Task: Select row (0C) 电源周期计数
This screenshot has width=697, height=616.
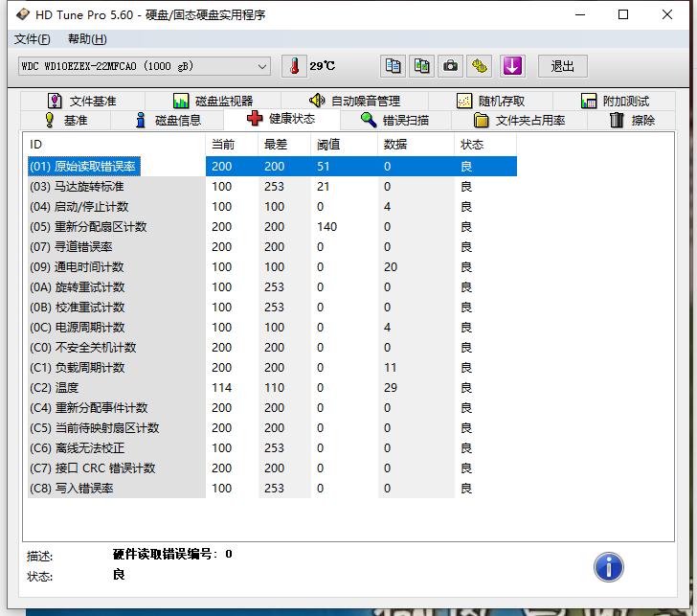Action: 272,328
